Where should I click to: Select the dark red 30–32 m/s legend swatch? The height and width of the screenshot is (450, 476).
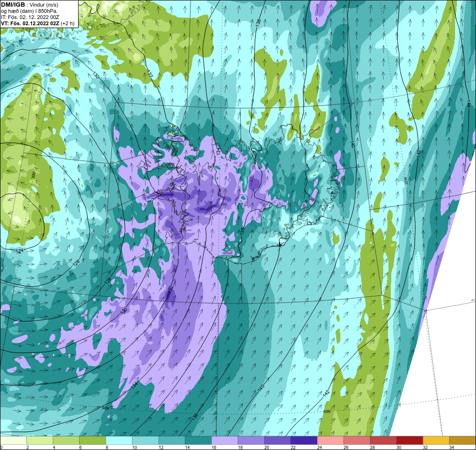click(409, 440)
